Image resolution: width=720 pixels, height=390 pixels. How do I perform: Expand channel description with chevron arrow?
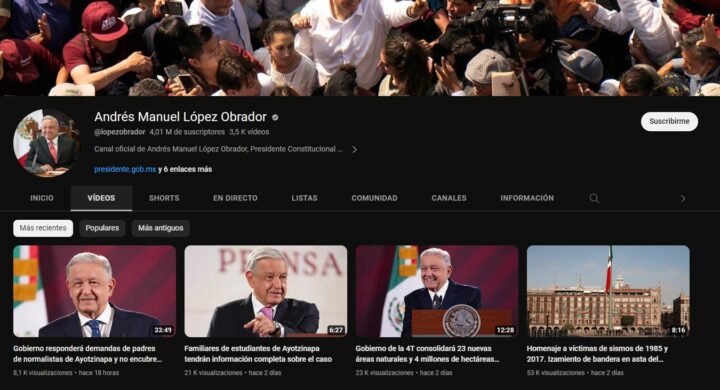354,149
